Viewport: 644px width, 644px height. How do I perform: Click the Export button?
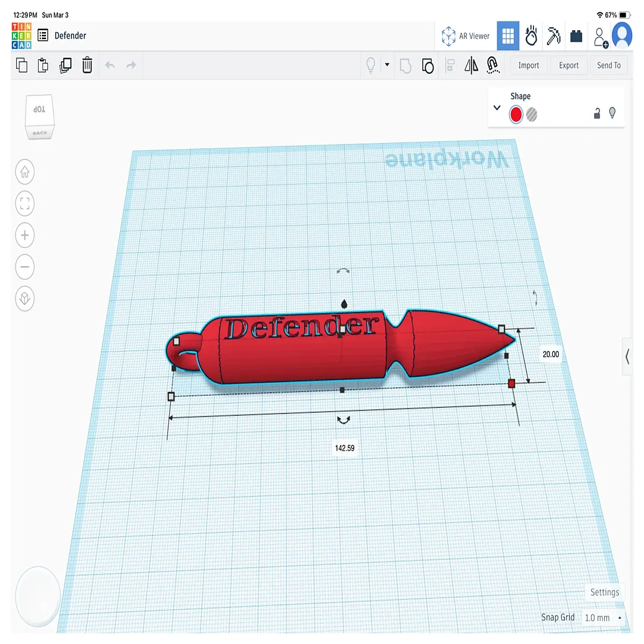click(x=569, y=65)
